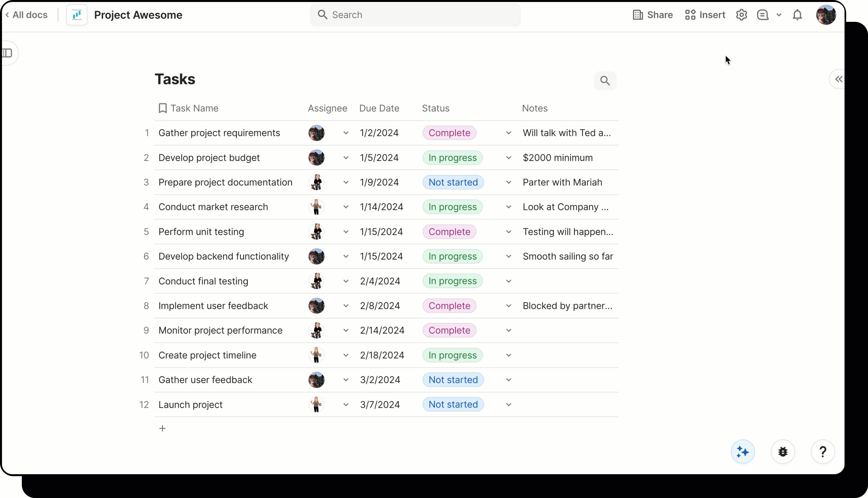Screen dimensions: 868x498
Task: Open the comments icon in header
Action: pos(762,15)
